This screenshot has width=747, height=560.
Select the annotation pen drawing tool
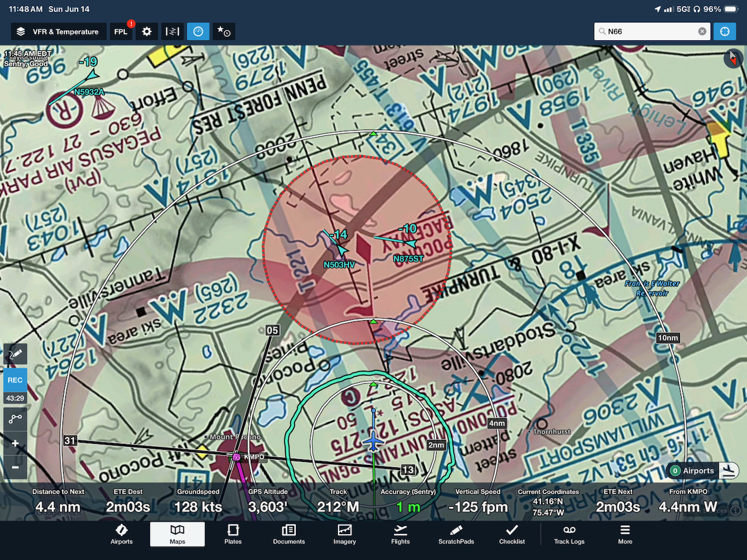pos(15,354)
